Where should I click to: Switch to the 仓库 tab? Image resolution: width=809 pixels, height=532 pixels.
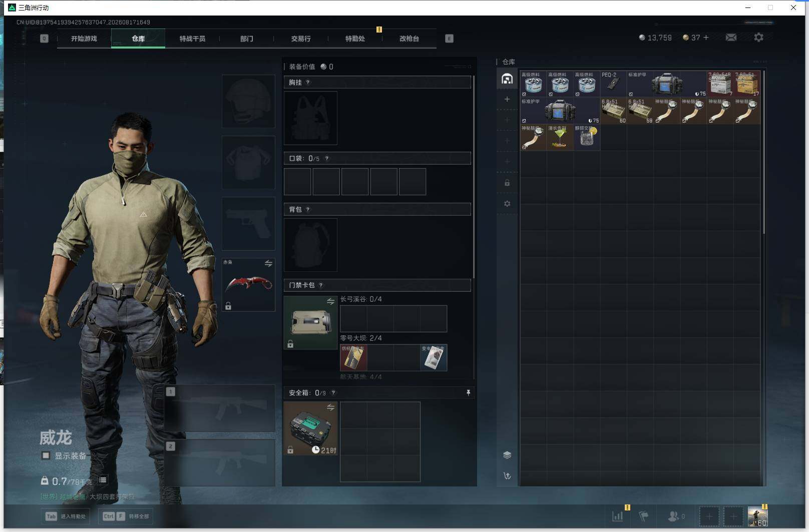[x=138, y=39]
